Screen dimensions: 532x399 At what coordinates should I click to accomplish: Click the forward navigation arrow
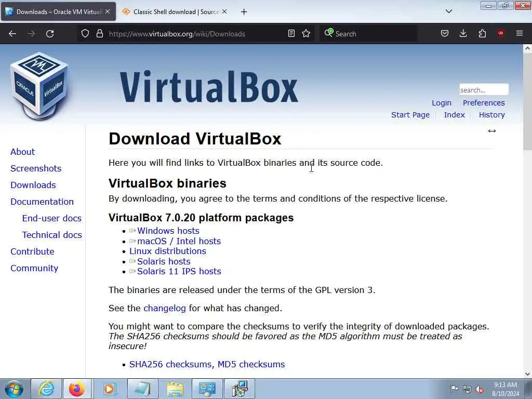pyautogui.click(x=31, y=34)
